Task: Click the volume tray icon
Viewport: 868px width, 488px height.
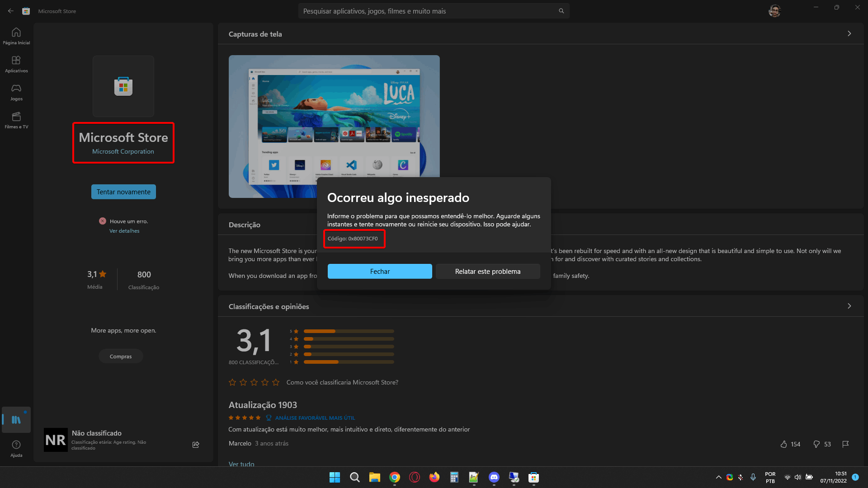Action: pyautogui.click(x=798, y=477)
